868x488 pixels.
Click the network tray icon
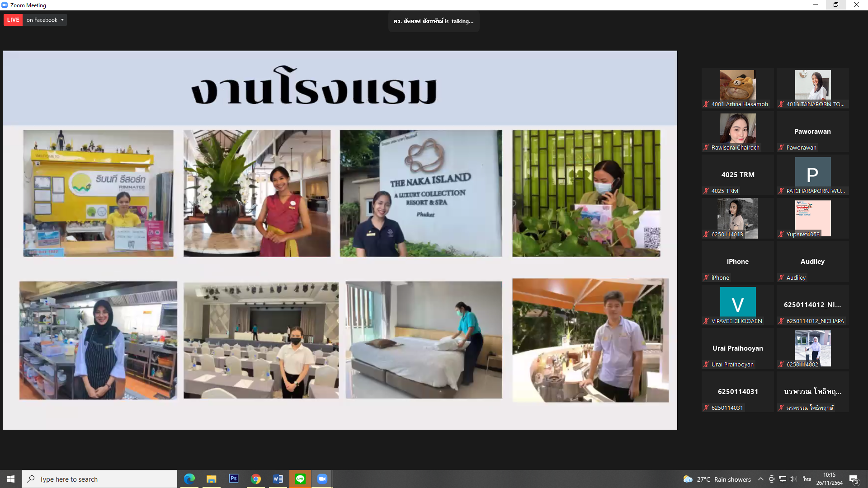783,479
